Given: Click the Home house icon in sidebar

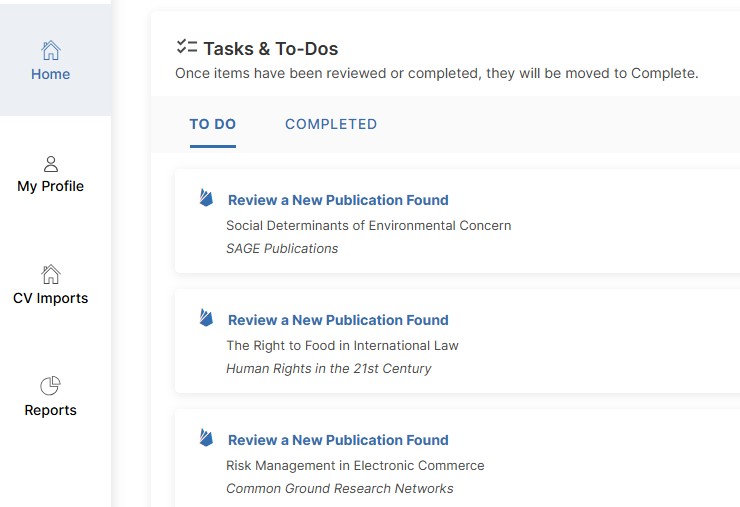Looking at the screenshot, I should [x=50, y=50].
